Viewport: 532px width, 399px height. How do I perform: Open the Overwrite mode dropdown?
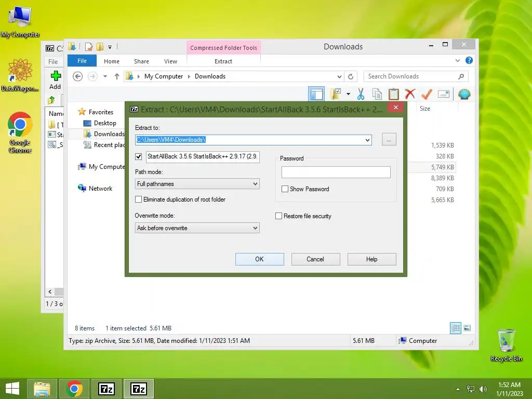[197, 228]
